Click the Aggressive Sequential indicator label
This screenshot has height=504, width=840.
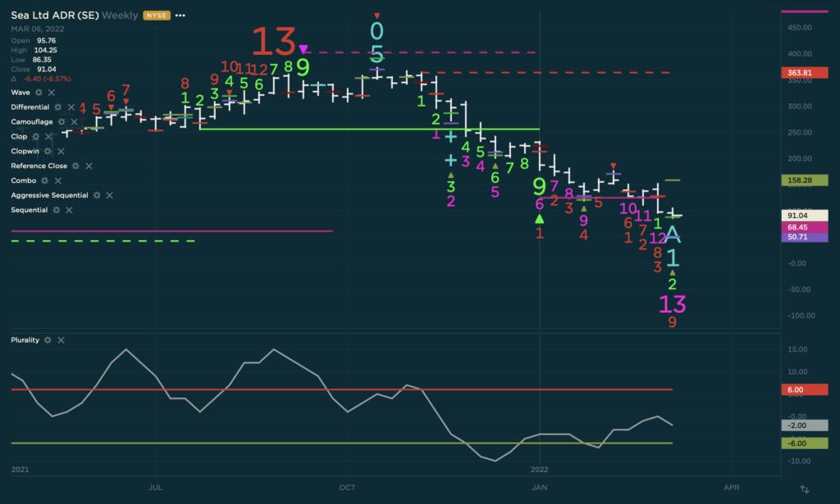(x=49, y=195)
